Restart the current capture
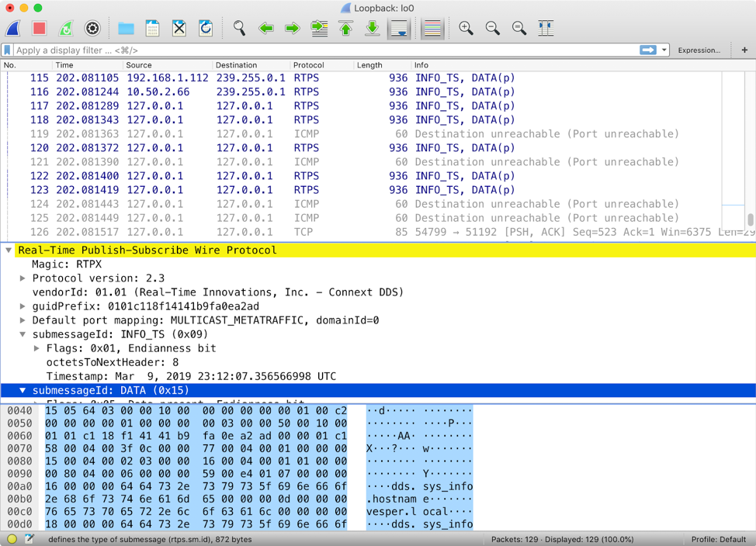This screenshot has width=756, height=546. [65, 29]
